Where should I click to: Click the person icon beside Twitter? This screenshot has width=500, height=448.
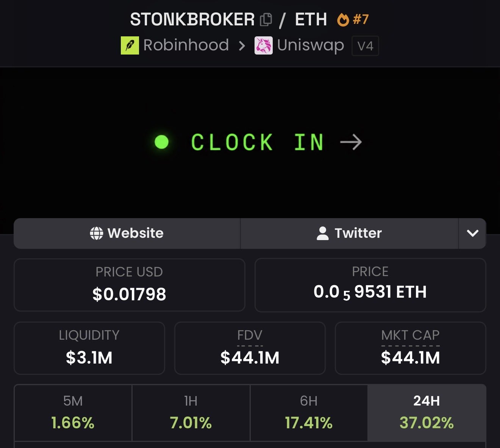pos(322,233)
